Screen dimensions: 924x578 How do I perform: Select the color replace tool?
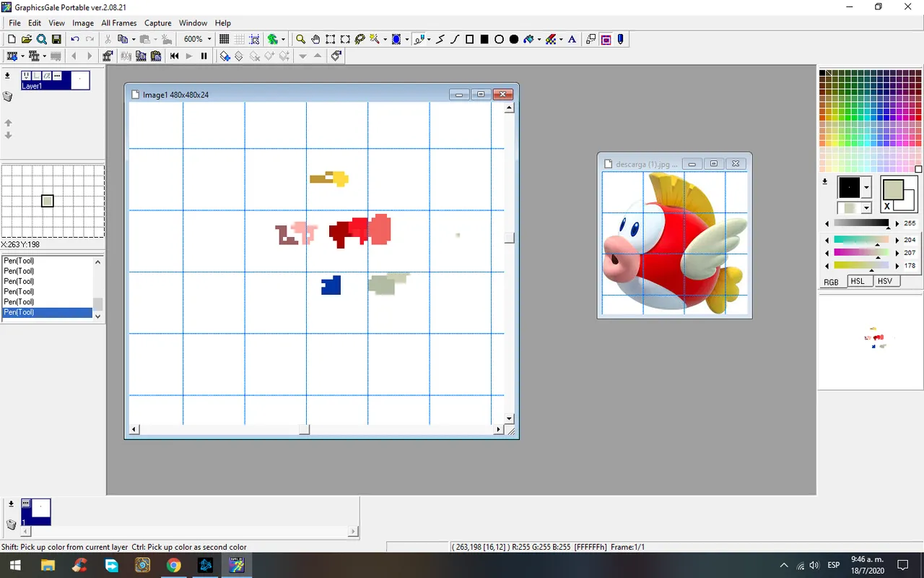tap(550, 39)
